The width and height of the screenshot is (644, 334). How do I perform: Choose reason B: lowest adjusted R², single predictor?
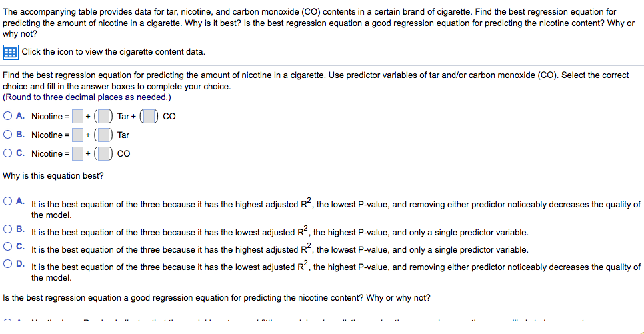tap(8, 229)
